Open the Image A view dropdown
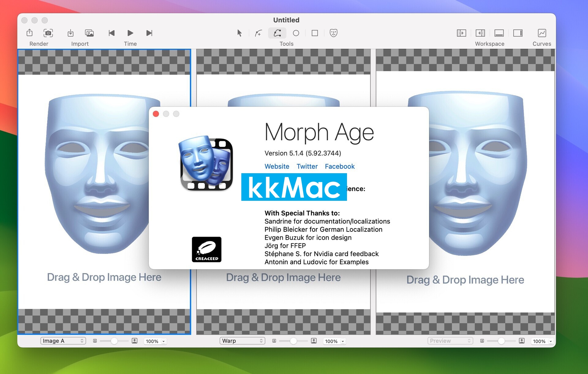588x374 pixels. 63,341
